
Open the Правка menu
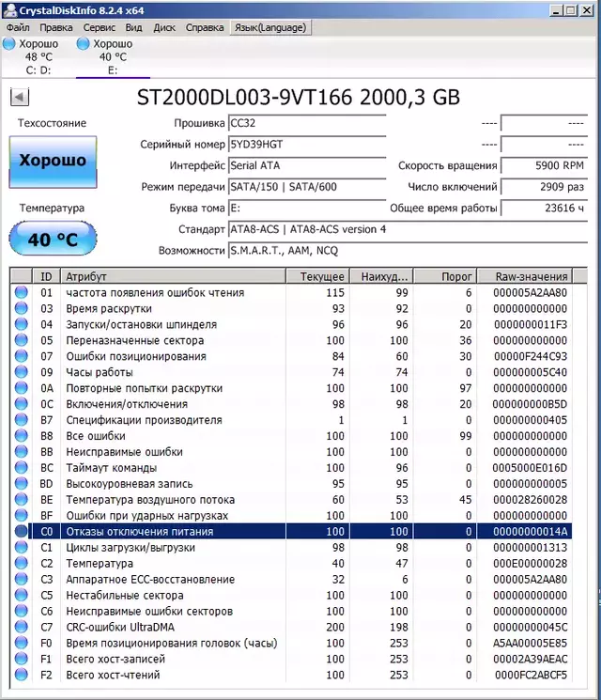point(56,27)
